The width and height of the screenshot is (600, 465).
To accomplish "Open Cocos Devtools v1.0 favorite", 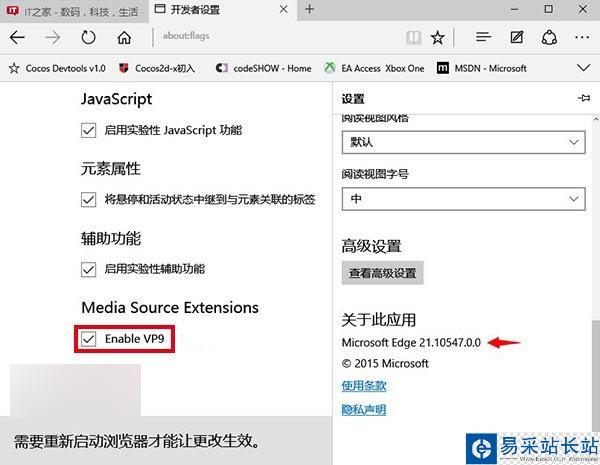I will click(57, 69).
